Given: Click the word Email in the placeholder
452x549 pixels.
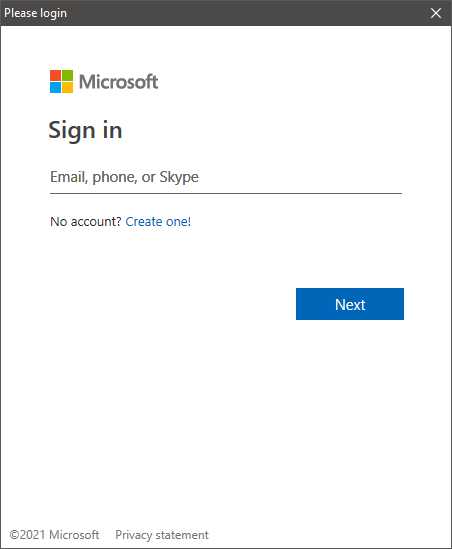Looking at the screenshot, I should point(69,177).
